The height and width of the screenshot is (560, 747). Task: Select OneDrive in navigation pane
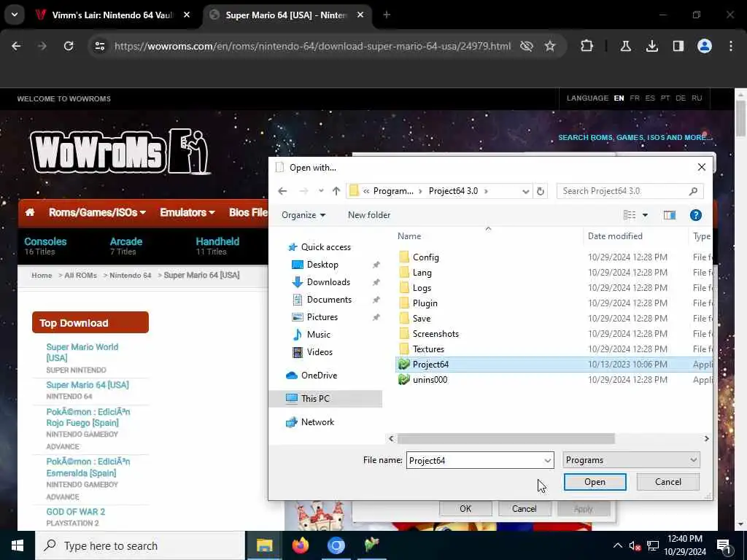coord(319,376)
